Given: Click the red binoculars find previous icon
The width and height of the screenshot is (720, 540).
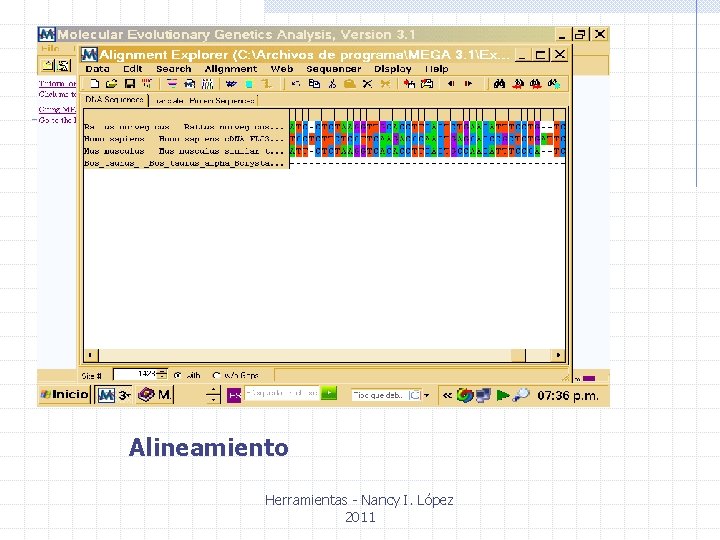Looking at the screenshot, I should pyautogui.click(x=518, y=84).
